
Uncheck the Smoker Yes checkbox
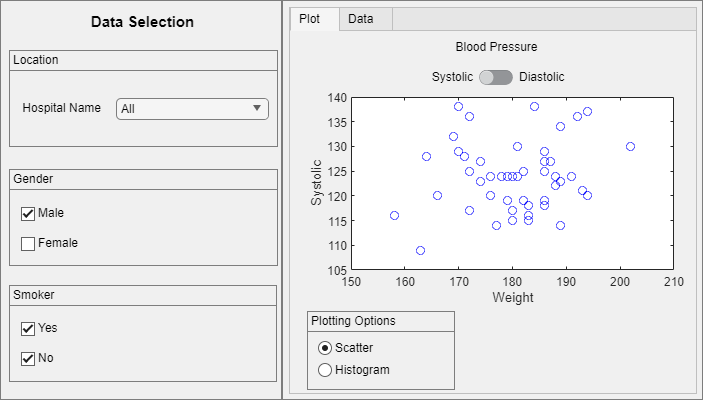coord(28,328)
